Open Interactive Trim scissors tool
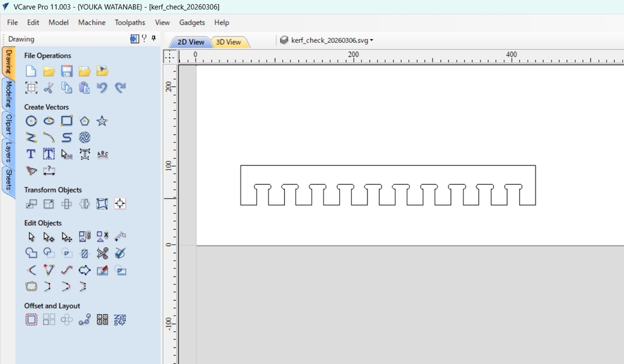This screenshot has width=624, height=364. (x=102, y=253)
